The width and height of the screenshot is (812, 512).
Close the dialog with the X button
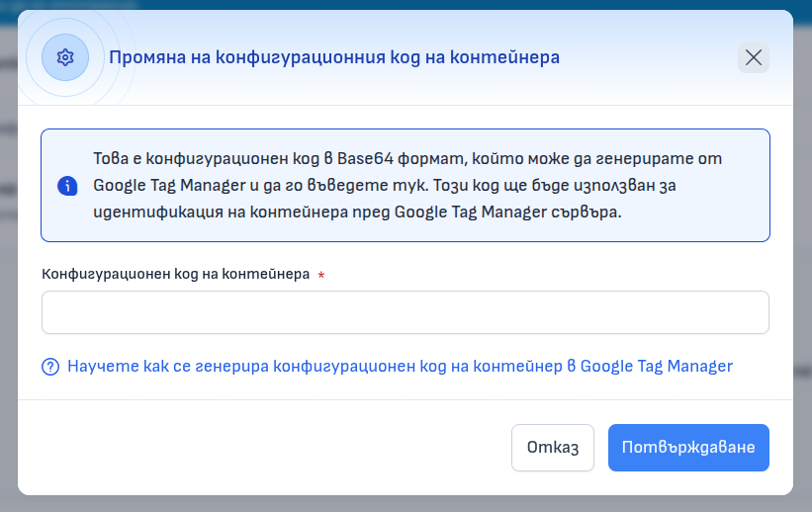[x=753, y=57]
